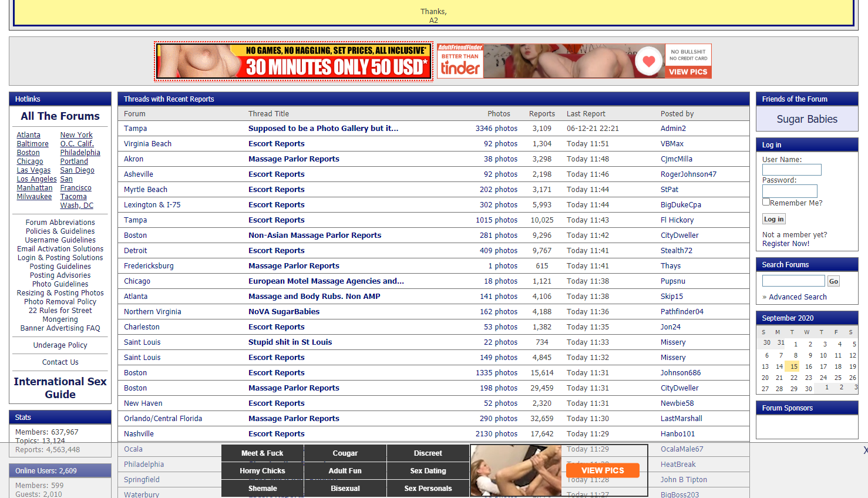This screenshot has width=868, height=498.
Task: Select September 15 in the calendar
Action: (793, 366)
